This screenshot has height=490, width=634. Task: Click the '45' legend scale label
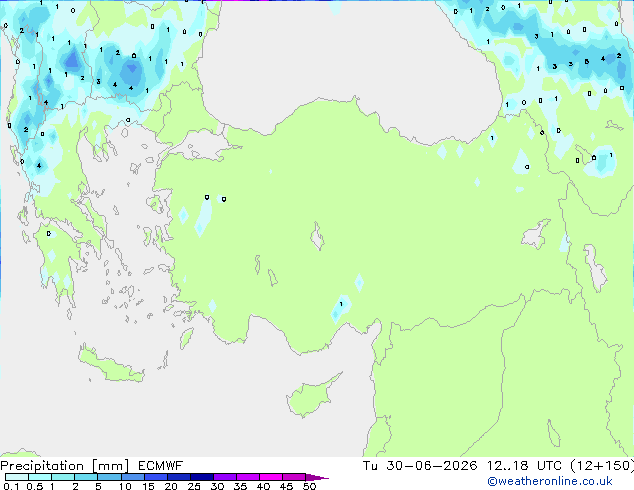point(286,486)
